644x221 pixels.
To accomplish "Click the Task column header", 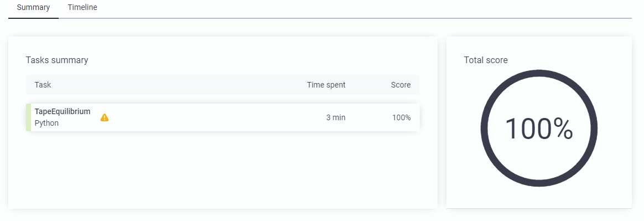I will click(43, 85).
